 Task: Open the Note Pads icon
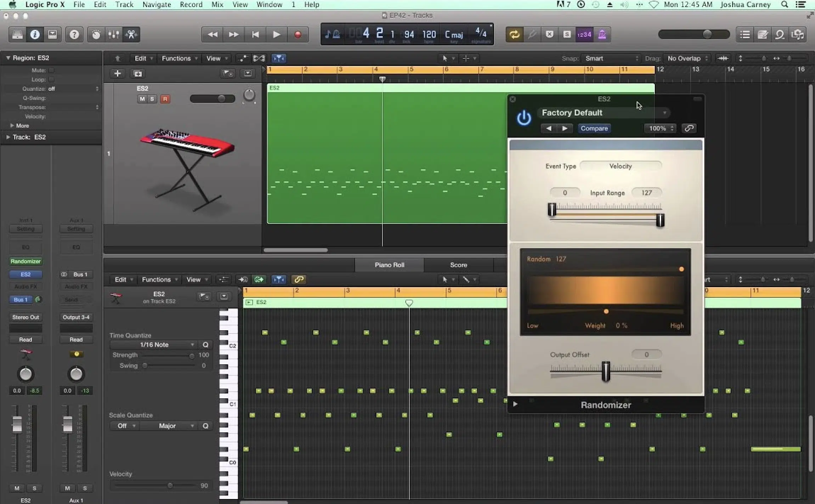coord(763,34)
